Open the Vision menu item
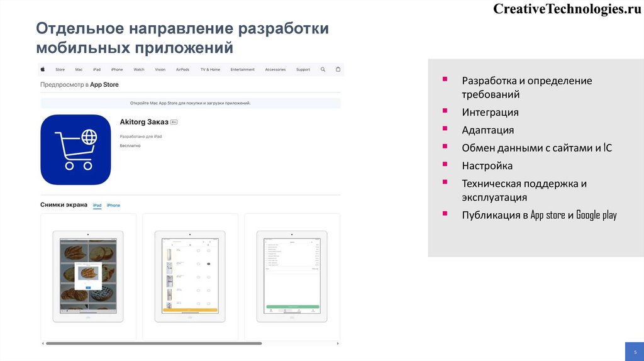This screenshot has height=361, width=644. [160, 70]
